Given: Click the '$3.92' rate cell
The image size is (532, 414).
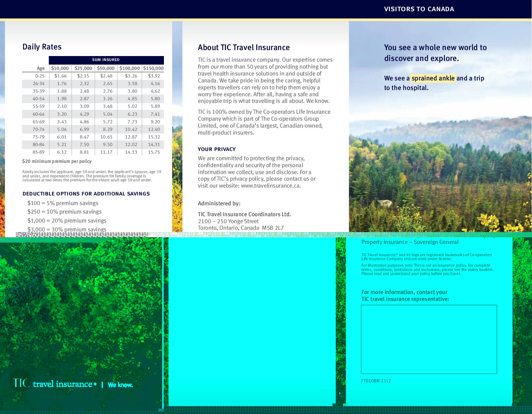Looking at the screenshot, I should tap(154, 76).
